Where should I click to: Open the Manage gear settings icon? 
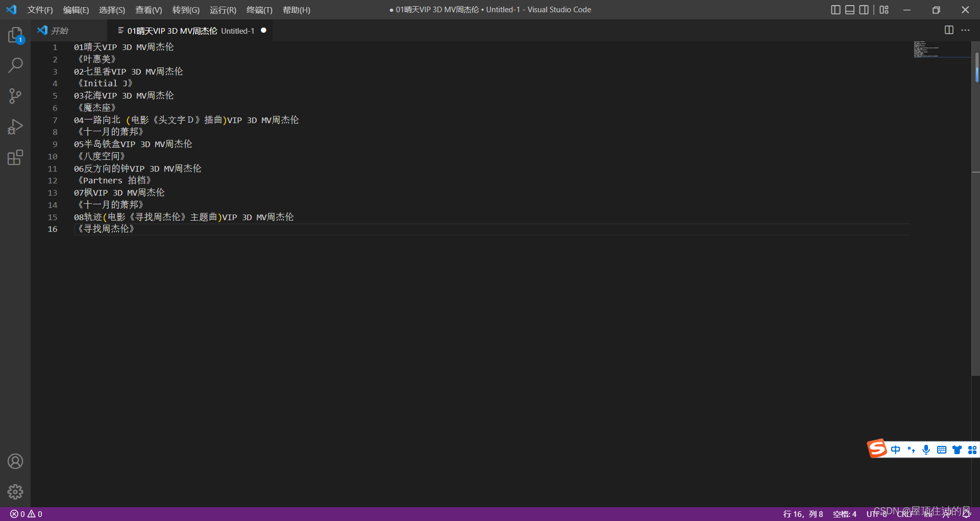(15, 492)
